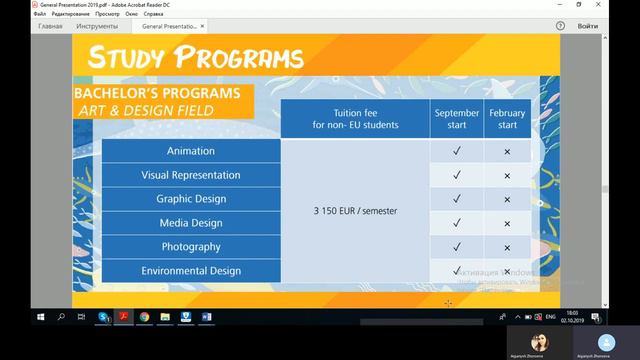The height and width of the screenshot is (360, 640).
Task: Open the Редактирование menu
Action: 70,14
